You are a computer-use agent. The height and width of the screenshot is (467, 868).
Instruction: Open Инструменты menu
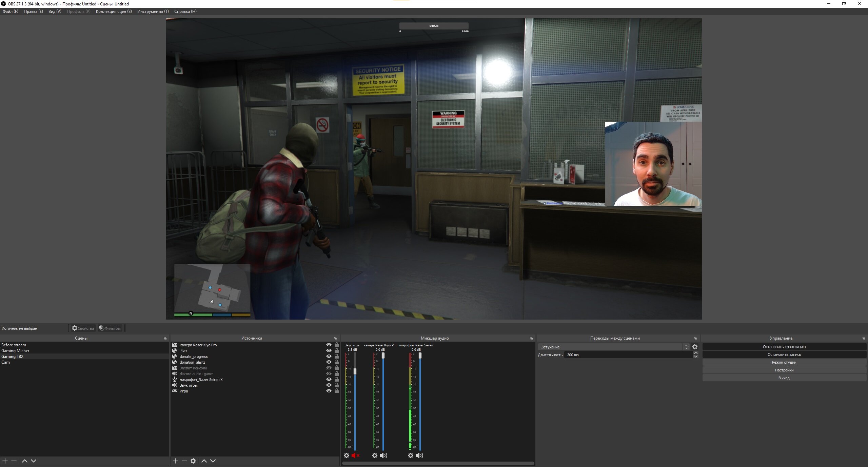click(x=153, y=12)
